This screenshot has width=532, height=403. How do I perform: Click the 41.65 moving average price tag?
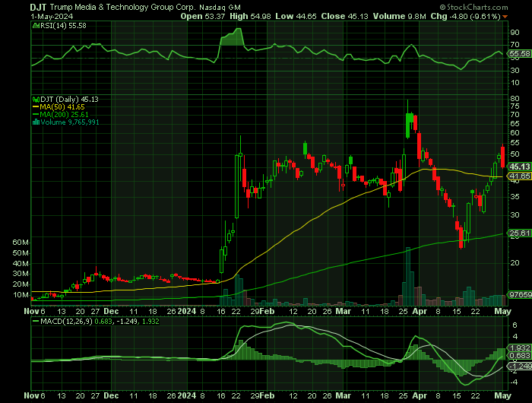coord(520,176)
